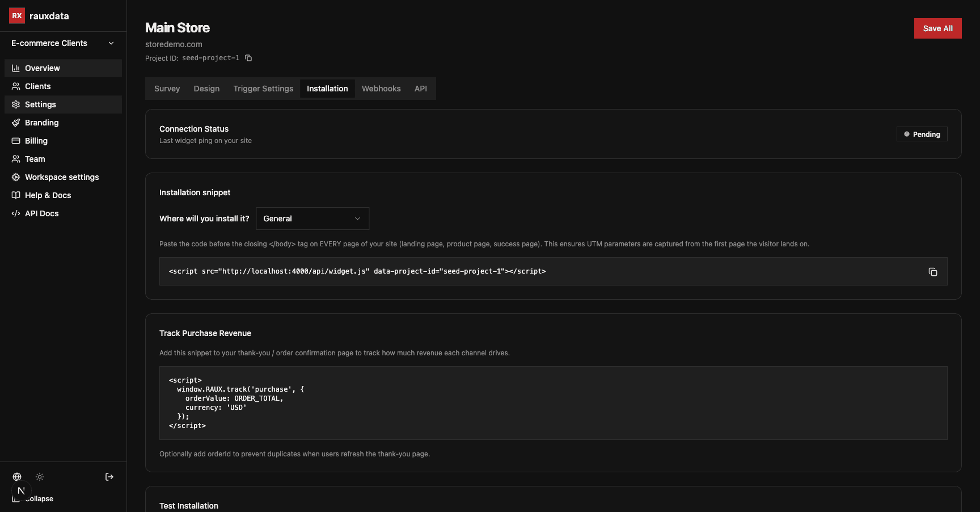Click the window.RAUX.track purchase code block
980x512 pixels.
click(554, 403)
